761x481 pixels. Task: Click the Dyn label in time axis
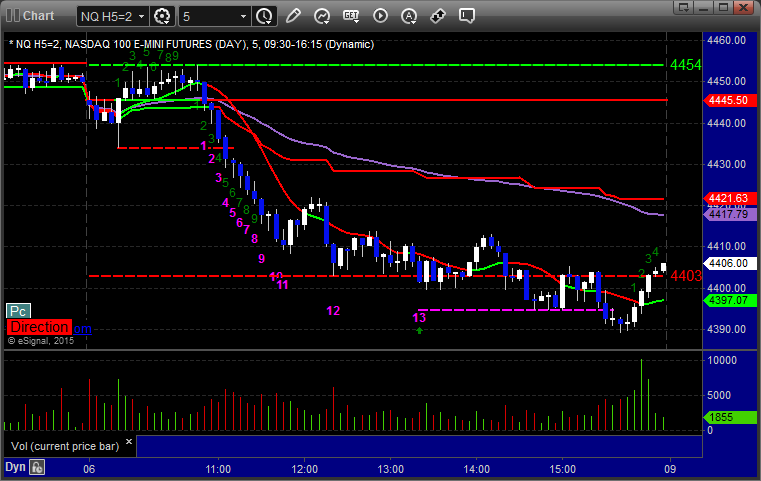pyautogui.click(x=15, y=467)
